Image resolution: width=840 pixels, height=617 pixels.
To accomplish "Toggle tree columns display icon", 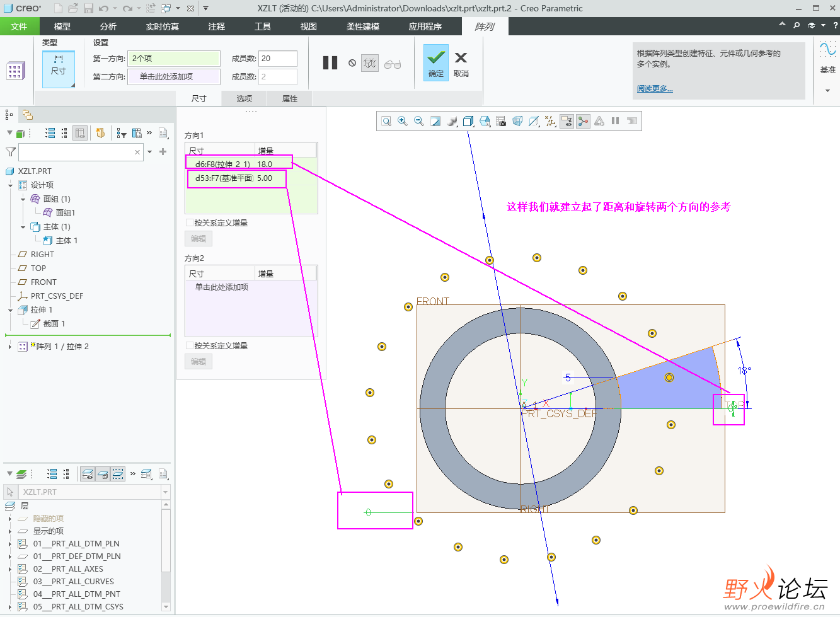I will point(80,133).
